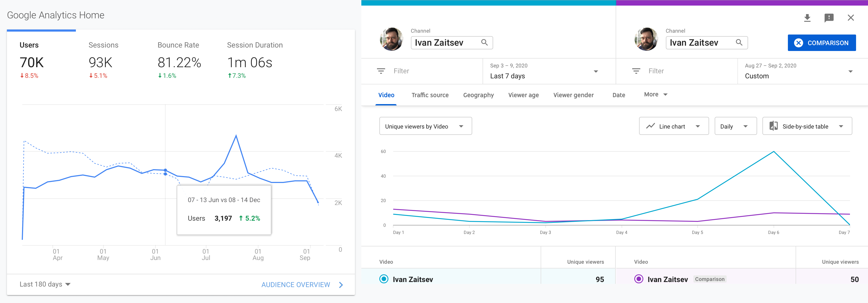This screenshot has width=868, height=303.
Task: Click the left Ivan Zaitsev channel search field
Action: [452, 42]
